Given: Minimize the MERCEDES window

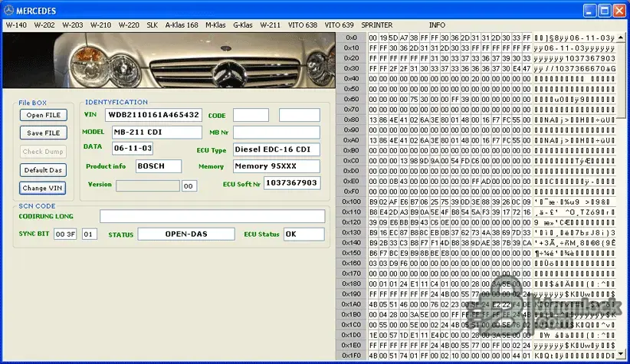Looking at the screenshot, I should tap(589, 11).
